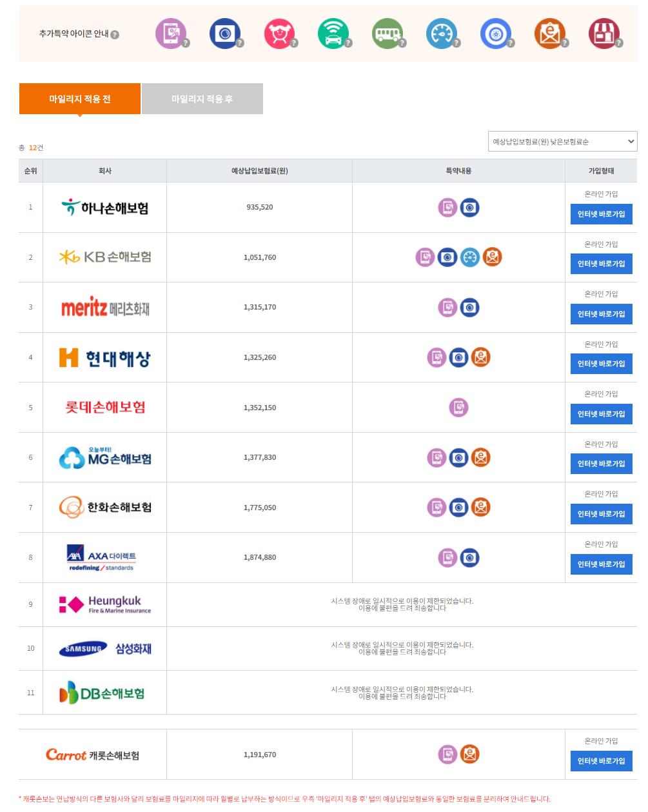Open the help badge next to 추가특약 아이콘 안내

coord(115,35)
